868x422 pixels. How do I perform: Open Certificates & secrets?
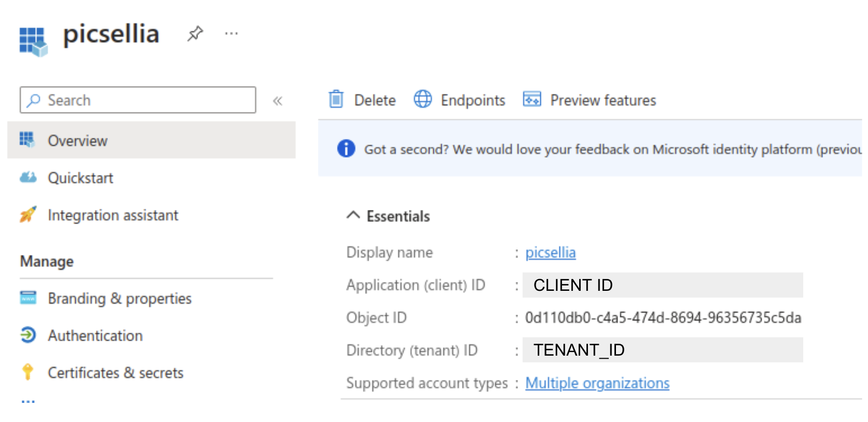pos(116,373)
